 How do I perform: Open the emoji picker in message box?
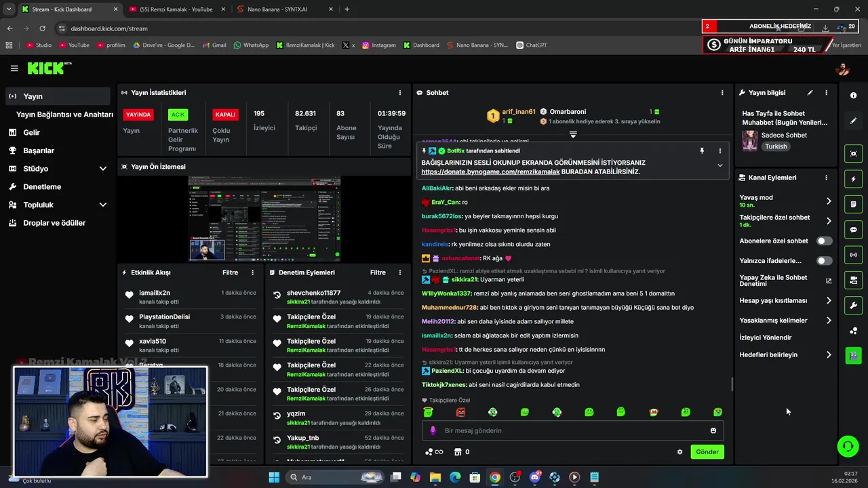[713, 430]
